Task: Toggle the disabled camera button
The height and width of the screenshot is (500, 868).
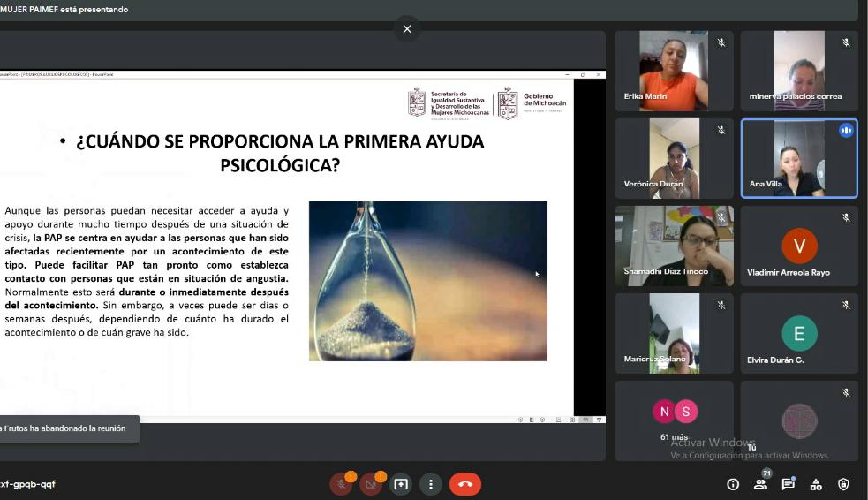Action: (371, 484)
